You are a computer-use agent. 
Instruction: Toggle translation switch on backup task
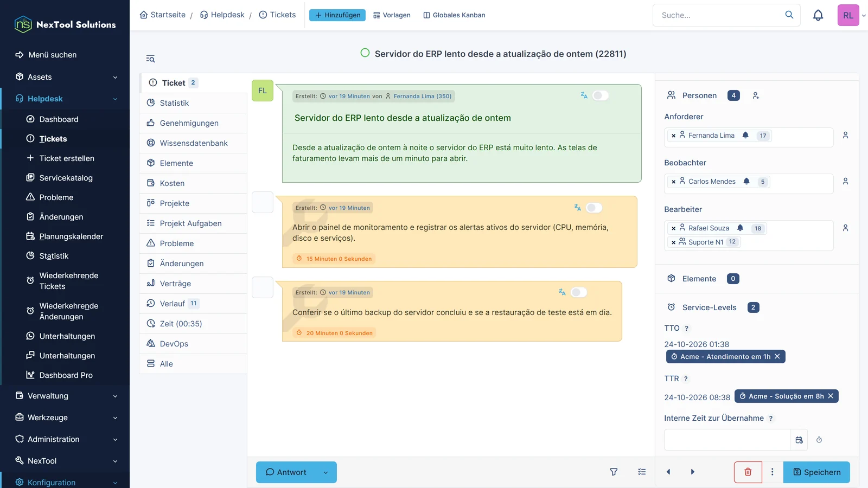pos(579,292)
